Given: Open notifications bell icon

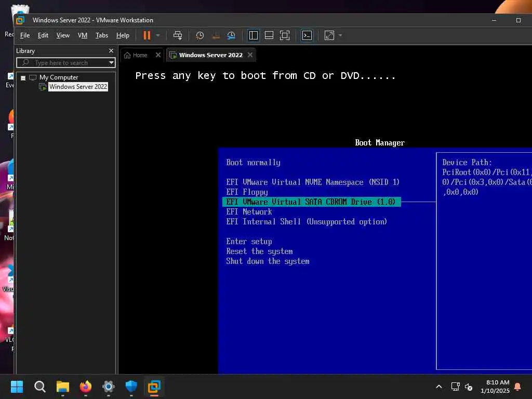Looking at the screenshot, I should 518,387.
